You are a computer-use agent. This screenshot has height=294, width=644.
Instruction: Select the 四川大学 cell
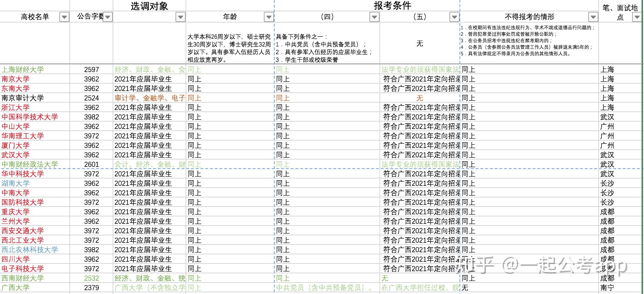tap(35, 259)
